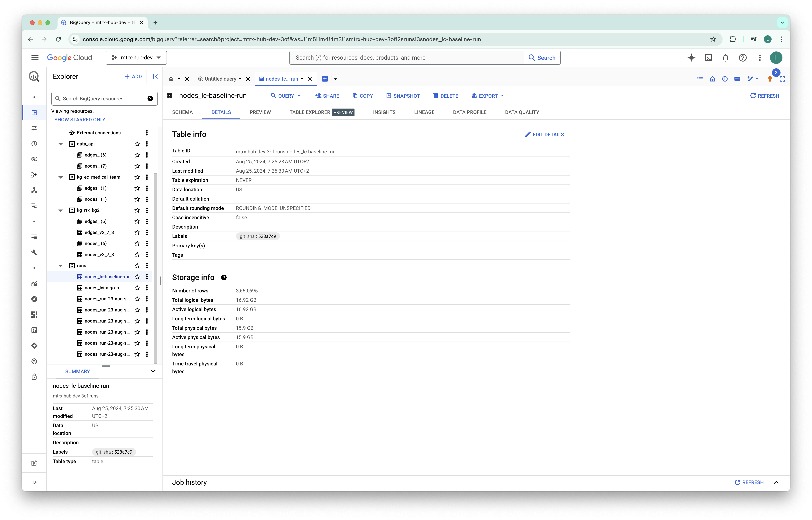Open the EXPORT dropdown menu

point(488,96)
